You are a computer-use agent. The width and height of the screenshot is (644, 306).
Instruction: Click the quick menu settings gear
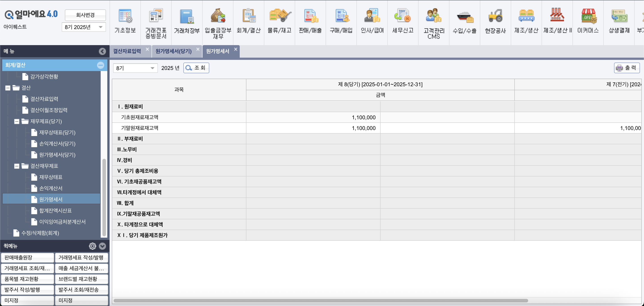tap(93, 246)
